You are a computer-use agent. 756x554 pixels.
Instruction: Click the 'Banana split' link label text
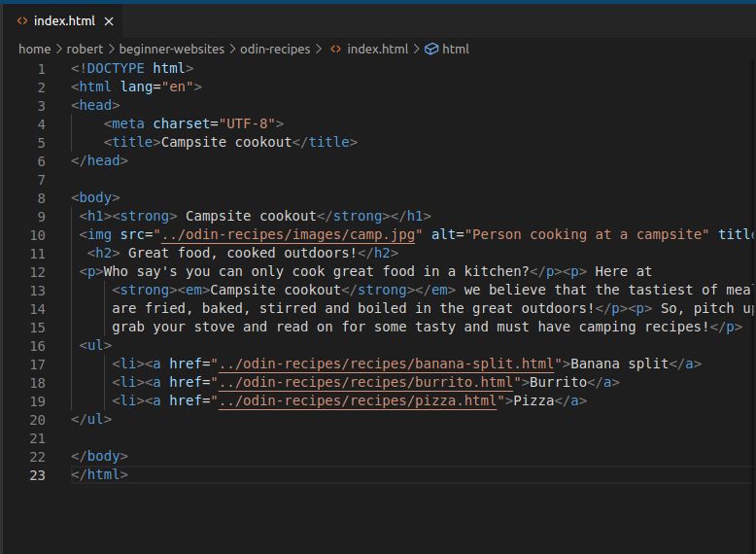620,364
